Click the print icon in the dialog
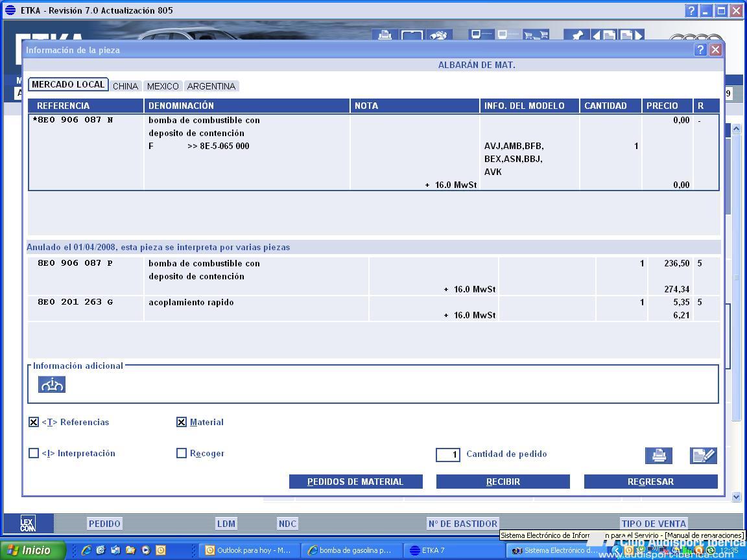 click(659, 455)
